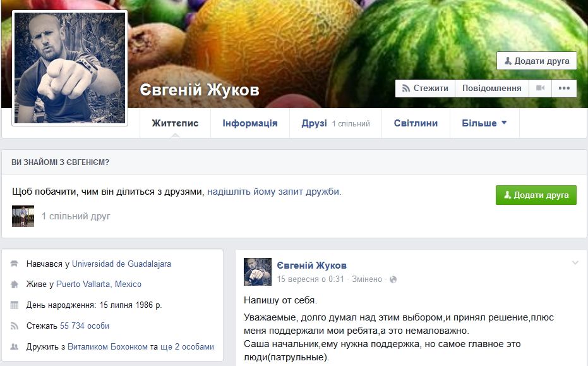Viewport: 588px width, 366px height.
Task: Click the birthday calendar icon
Action: click(x=15, y=305)
